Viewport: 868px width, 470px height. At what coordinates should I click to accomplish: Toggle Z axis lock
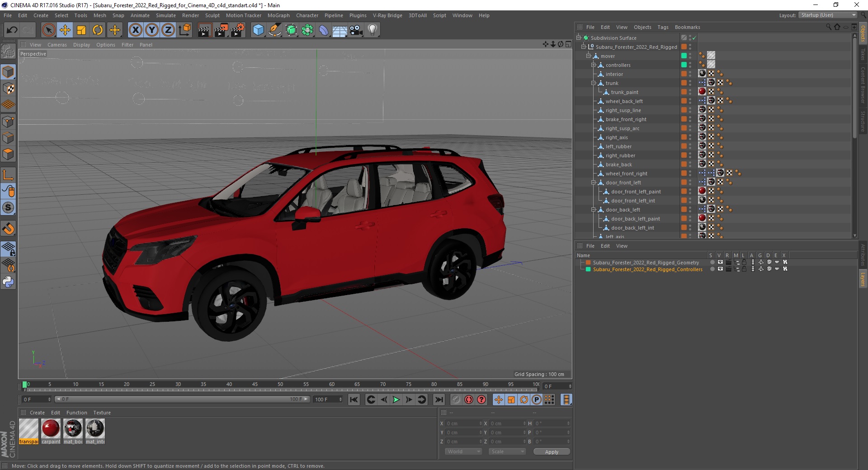(168, 30)
